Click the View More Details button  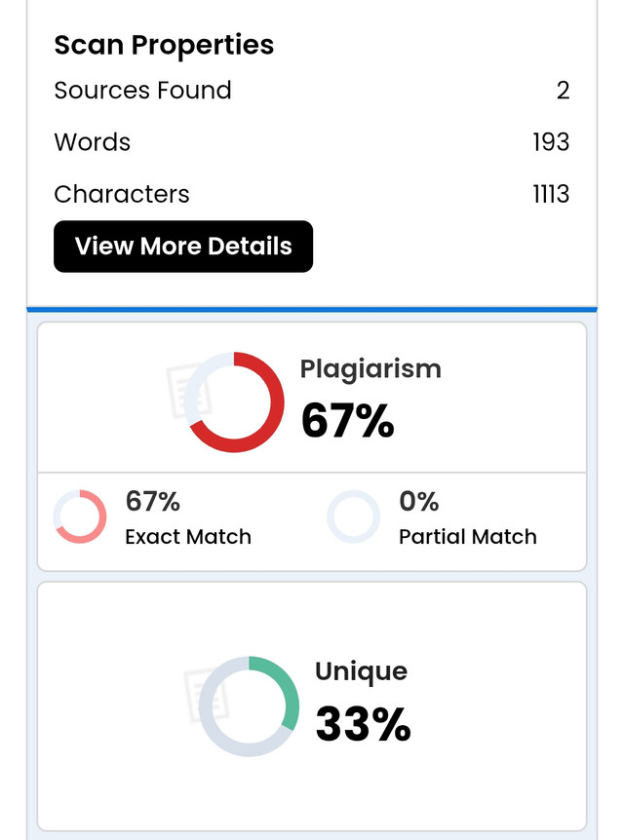tap(183, 247)
